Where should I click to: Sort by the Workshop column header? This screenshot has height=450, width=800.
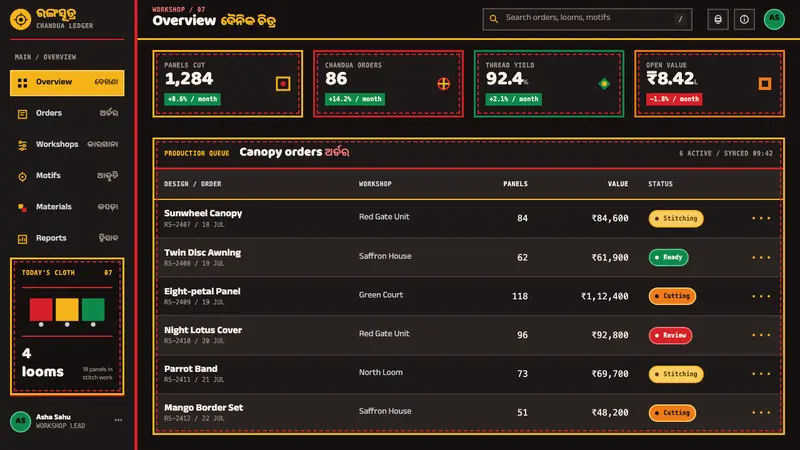(375, 184)
